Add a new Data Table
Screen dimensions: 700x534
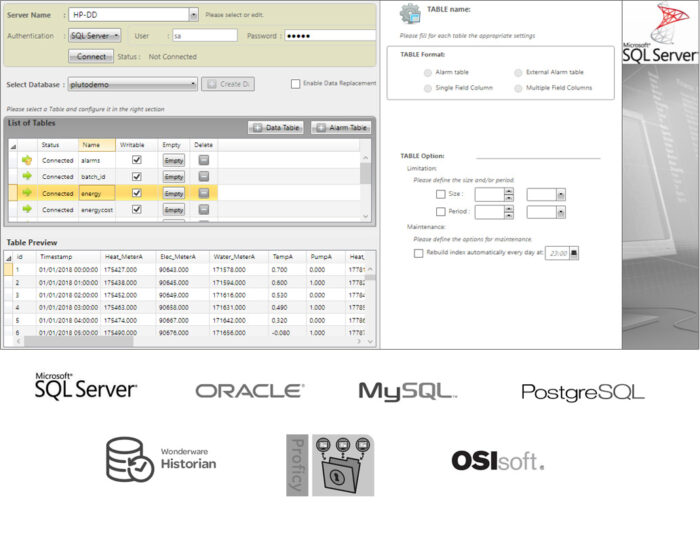pos(276,128)
